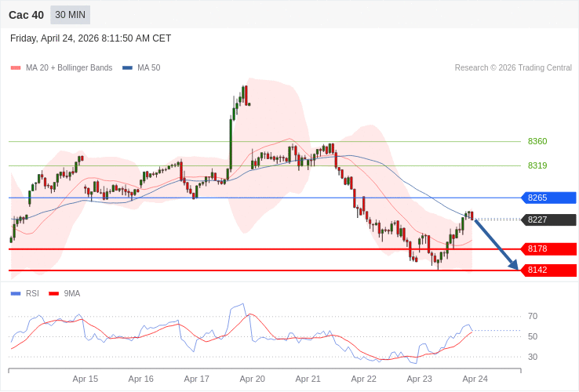
Task: Click the Apr 20 date axis label
Action: (x=252, y=379)
